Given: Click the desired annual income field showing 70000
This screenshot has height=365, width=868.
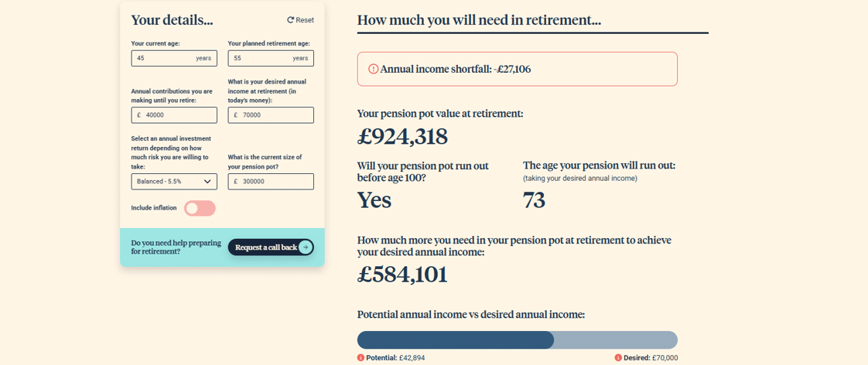Looking at the screenshot, I should pos(271,115).
